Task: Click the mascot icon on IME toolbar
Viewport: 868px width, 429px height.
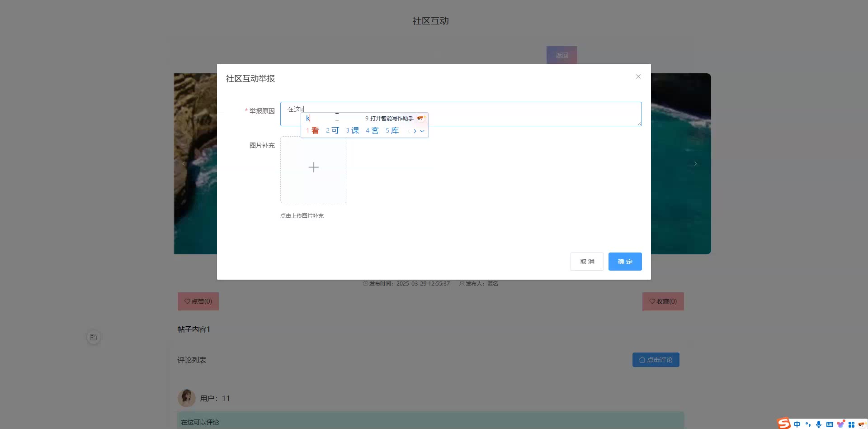Action: (862, 424)
